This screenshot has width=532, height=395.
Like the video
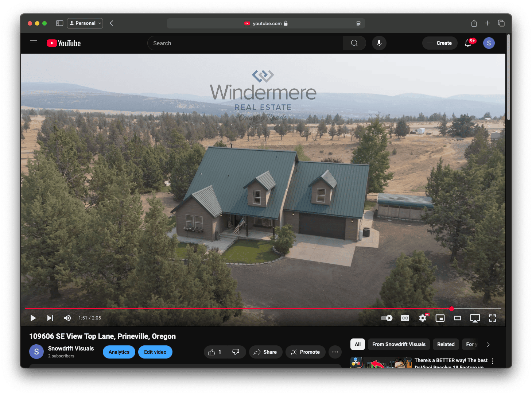(x=215, y=352)
